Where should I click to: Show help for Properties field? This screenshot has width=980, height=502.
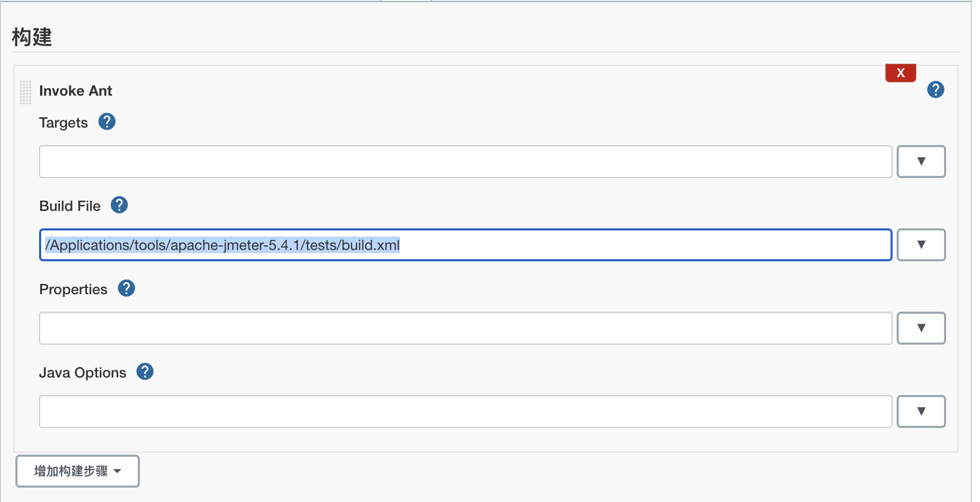pos(126,289)
